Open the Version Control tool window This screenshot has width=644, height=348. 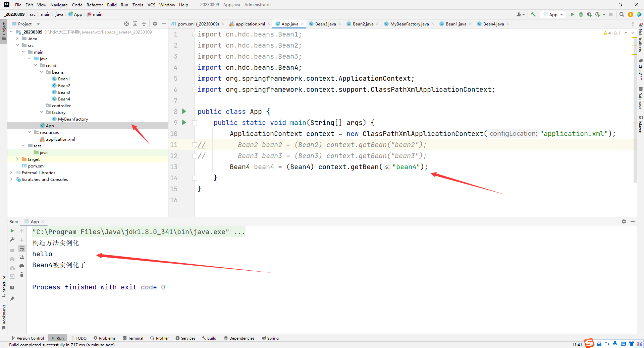tap(28, 338)
